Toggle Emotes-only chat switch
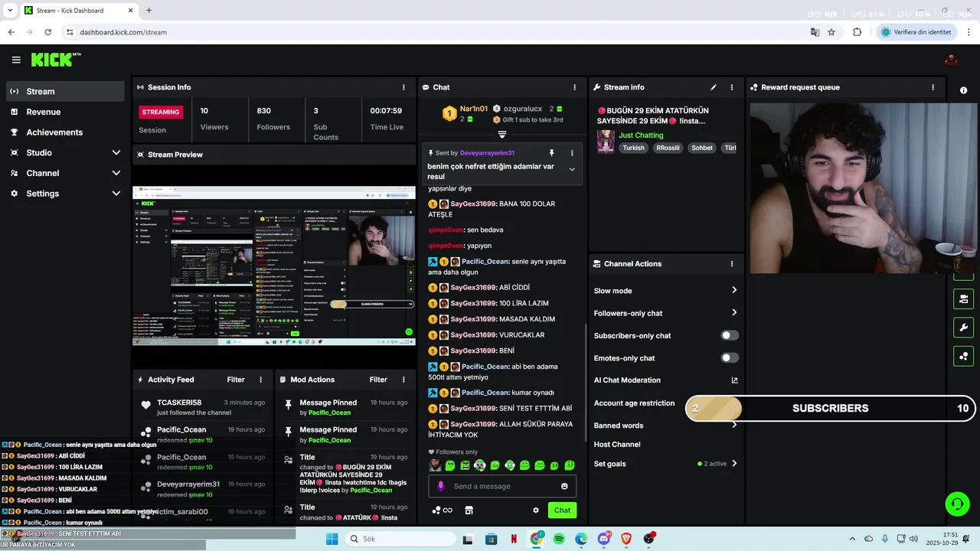Image resolution: width=980 pixels, height=551 pixels. click(x=730, y=358)
